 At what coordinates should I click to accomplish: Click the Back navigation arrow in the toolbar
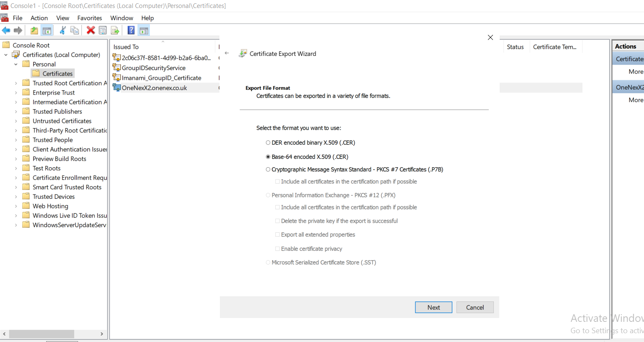click(x=5, y=30)
